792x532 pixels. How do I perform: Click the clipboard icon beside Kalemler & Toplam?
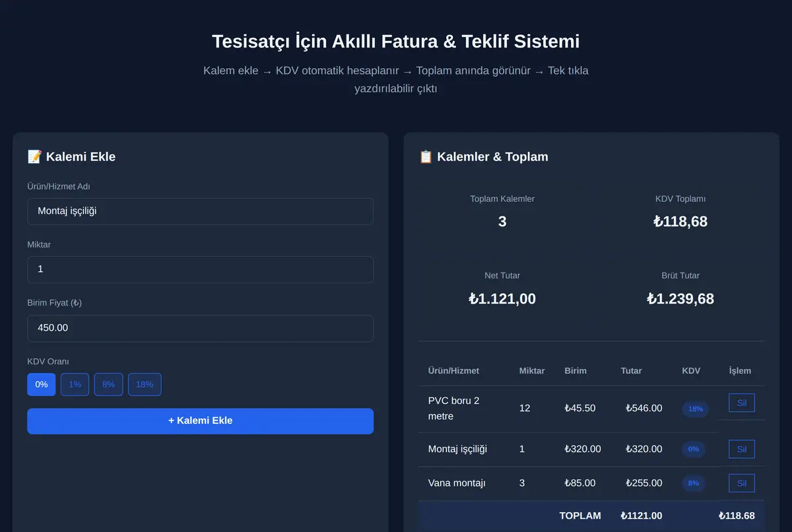pos(426,156)
